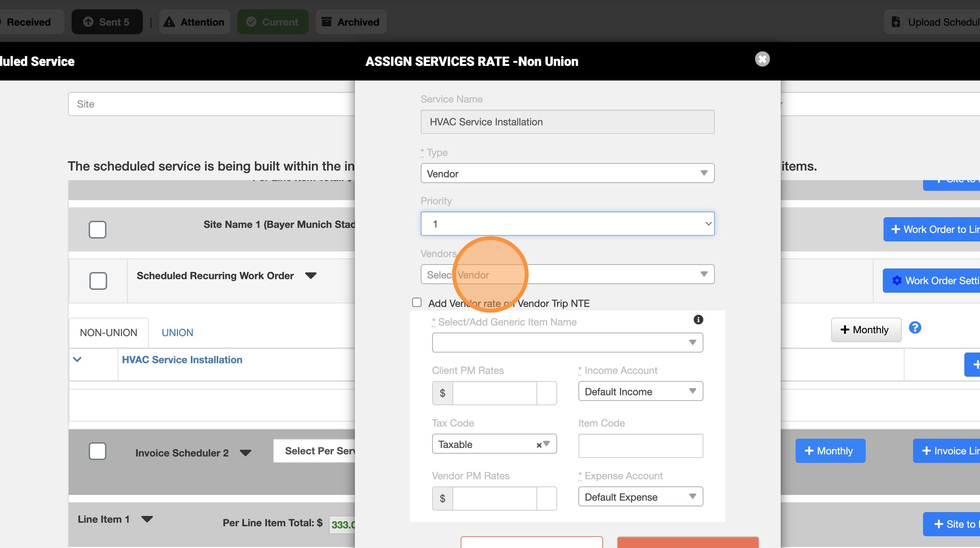Screen dimensions: 980x548
Task: Open the Type Vendor dropdown
Action: click(x=567, y=173)
